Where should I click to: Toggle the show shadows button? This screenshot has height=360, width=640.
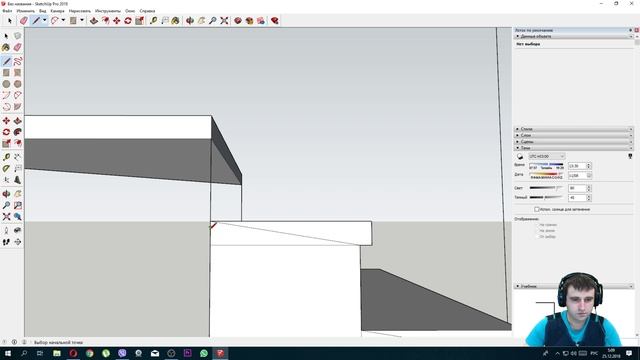[x=520, y=157]
